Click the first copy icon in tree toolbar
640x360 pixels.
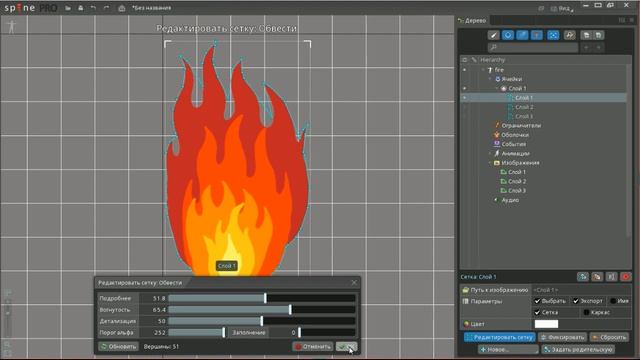587,35
